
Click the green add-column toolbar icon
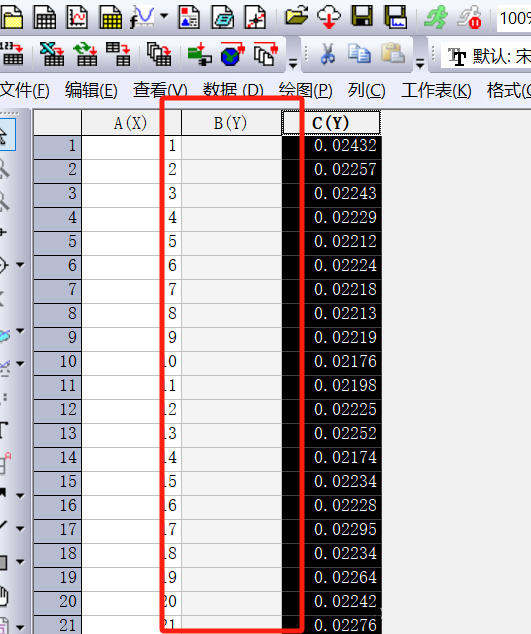(x=199, y=54)
